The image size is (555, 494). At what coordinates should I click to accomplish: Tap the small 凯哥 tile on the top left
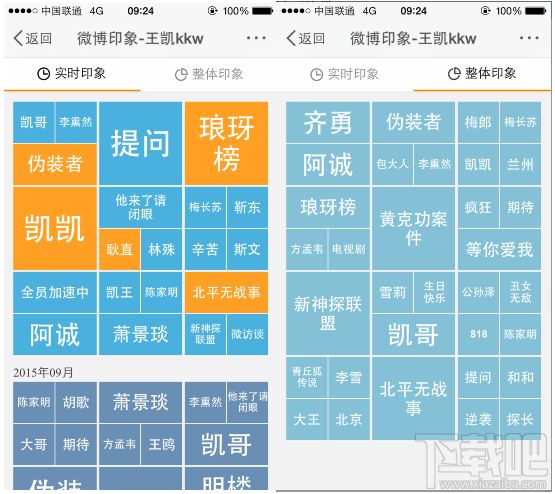(34, 122)
